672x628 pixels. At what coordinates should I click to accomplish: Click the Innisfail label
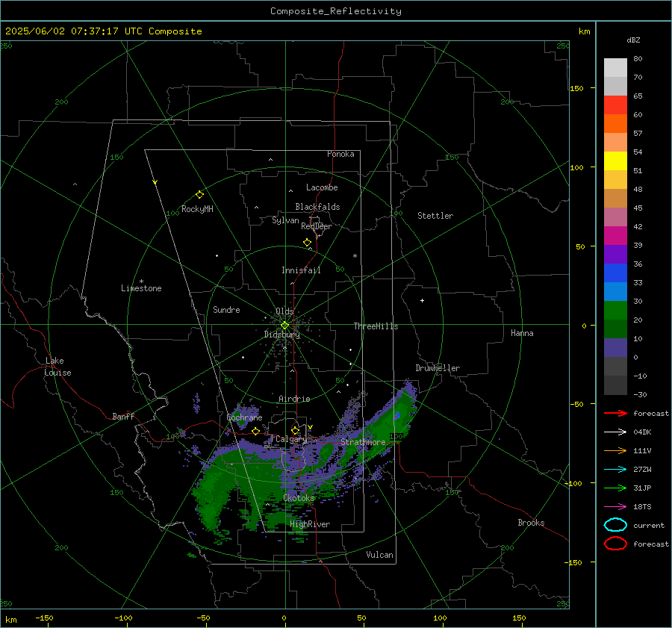click(301, 270)
